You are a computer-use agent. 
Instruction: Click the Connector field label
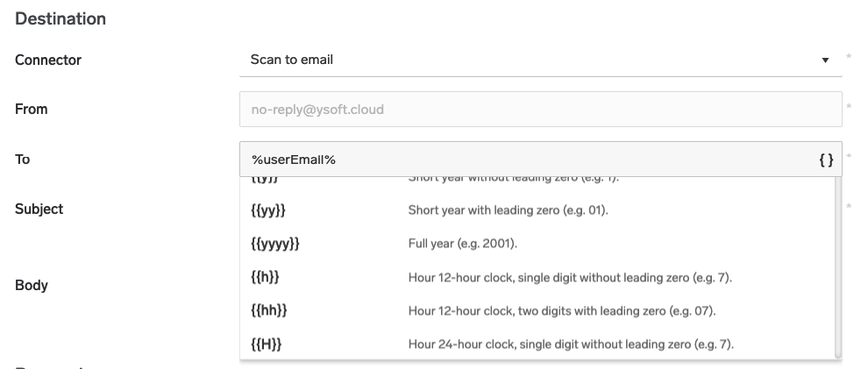pos(48,60)
